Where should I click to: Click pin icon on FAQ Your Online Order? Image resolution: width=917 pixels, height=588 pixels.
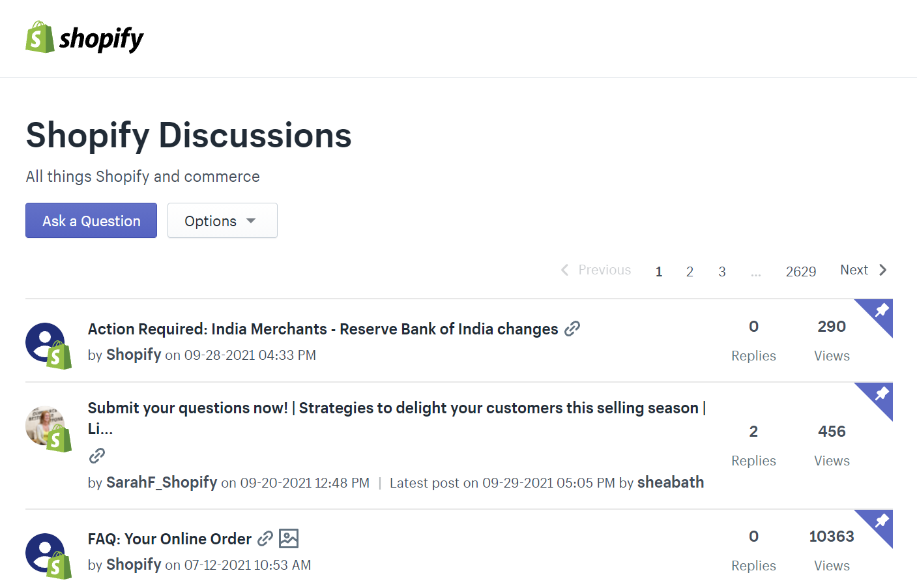[881, 521]
